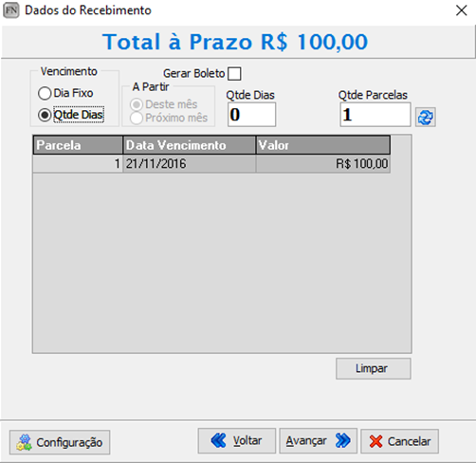Enable the Gerar Boleto checkbox
Image resolution: width=476 pixels, height=463 pixels.
(x=234, y=74)
